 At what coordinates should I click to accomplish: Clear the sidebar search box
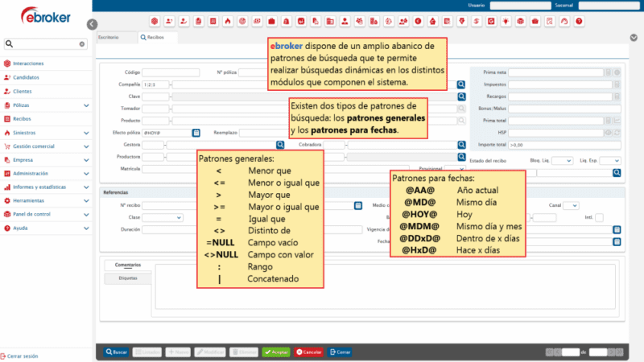coord(82,44)
